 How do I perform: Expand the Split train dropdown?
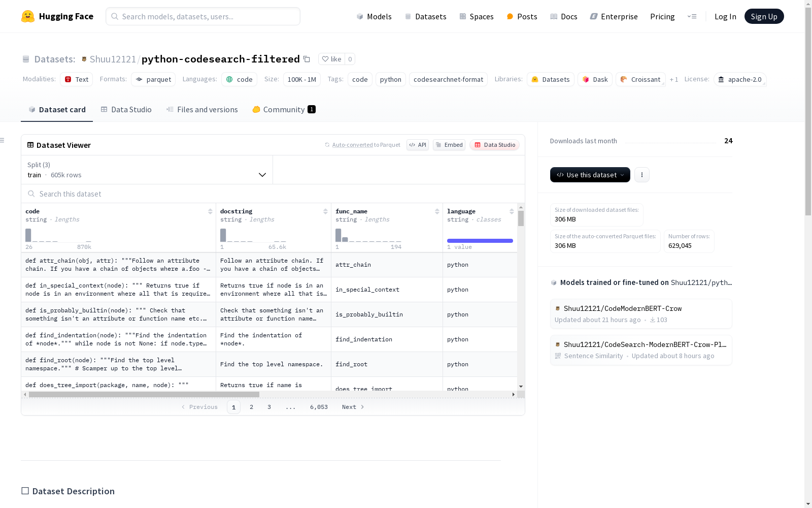pos(147,170)
